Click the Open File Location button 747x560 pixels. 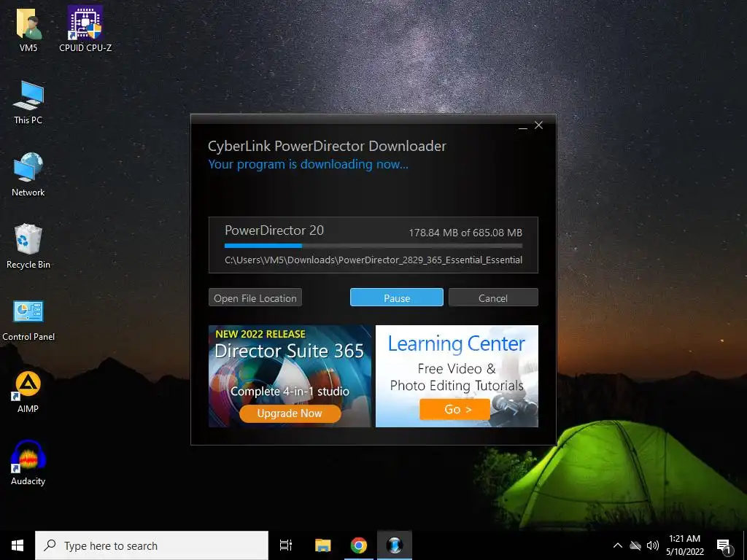point(255,297)
